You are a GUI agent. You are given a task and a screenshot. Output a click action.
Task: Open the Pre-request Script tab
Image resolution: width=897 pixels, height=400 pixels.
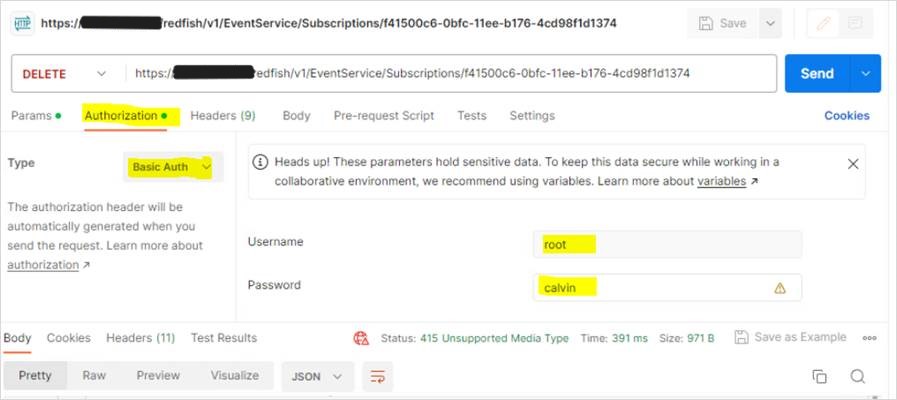[x=384, y=115]
